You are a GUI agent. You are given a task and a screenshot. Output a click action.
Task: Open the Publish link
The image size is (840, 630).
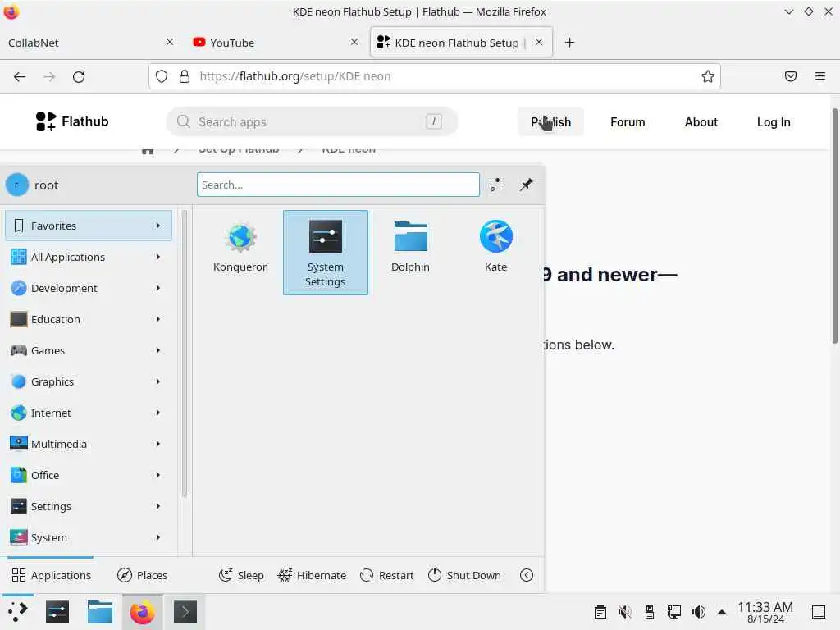tap(550, 121)
